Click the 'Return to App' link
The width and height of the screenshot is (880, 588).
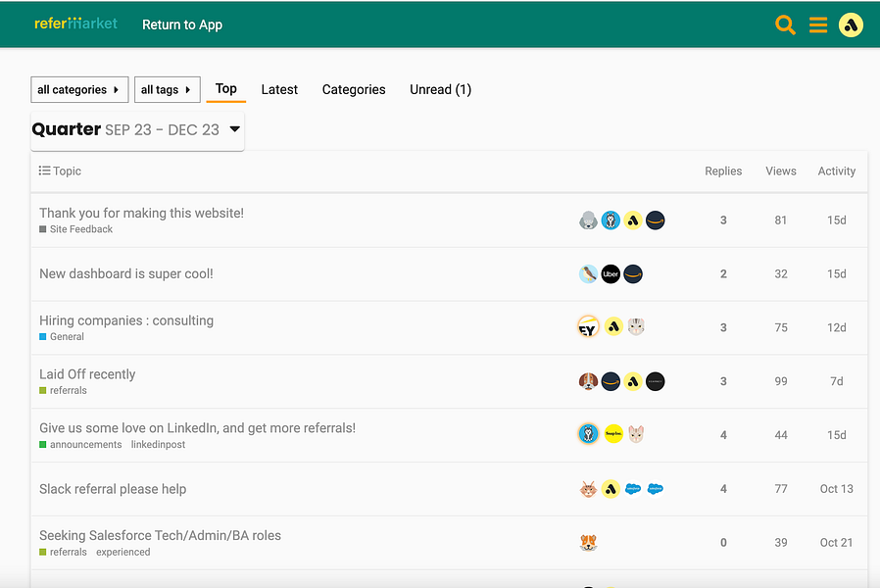click(x=182, y=25)
